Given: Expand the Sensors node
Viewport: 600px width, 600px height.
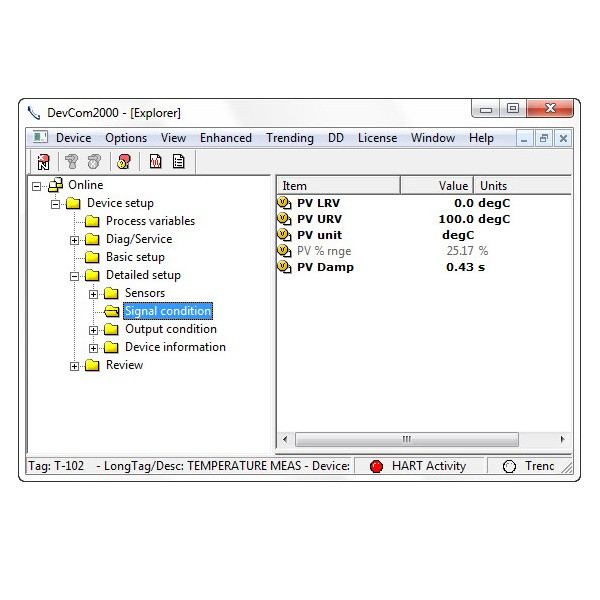Looking at the screenshot, I should click(93, 294).
